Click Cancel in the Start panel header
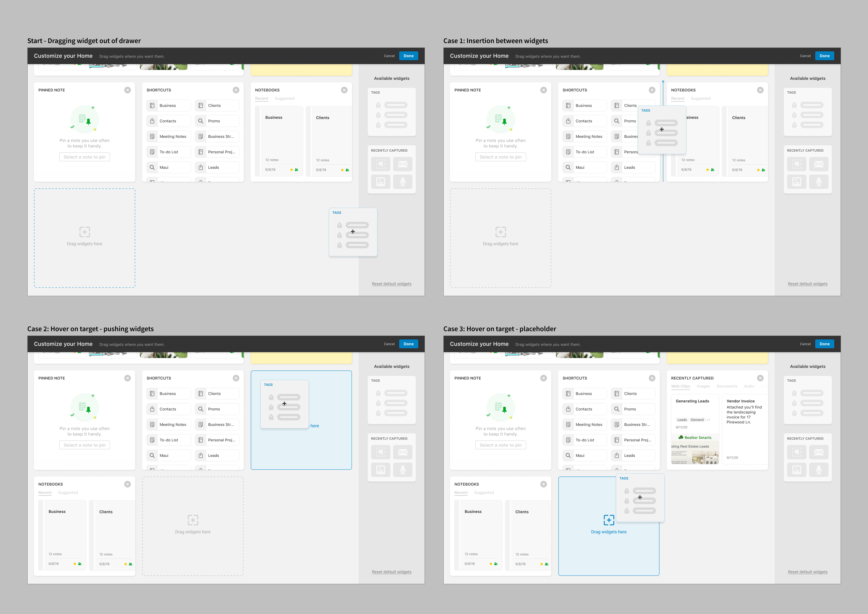 point(389,56)
